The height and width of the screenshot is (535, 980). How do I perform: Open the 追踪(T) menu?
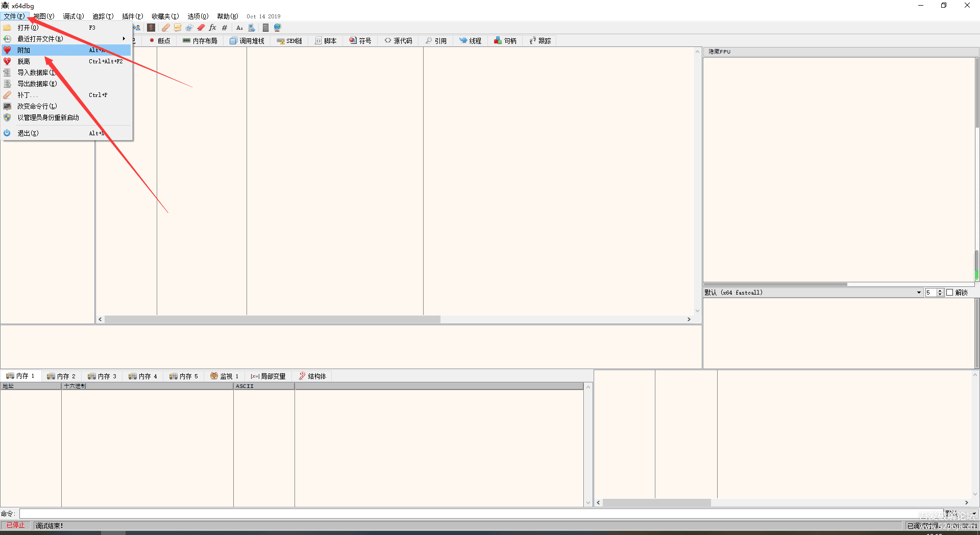[103, 16]
